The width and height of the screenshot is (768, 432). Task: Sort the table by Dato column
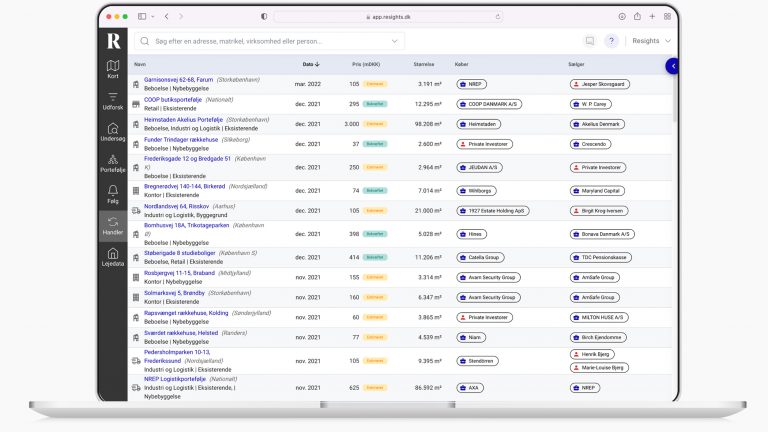tap(309, 64)
